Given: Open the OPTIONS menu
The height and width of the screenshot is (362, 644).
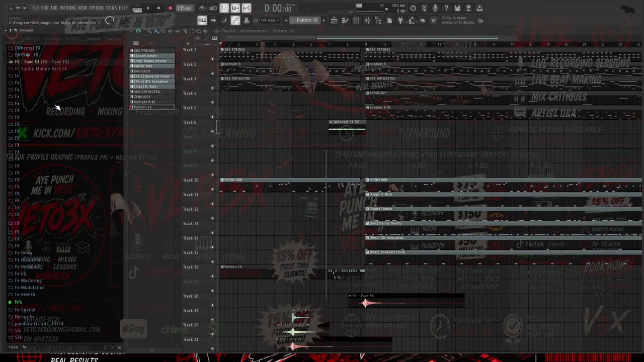Looking at the screenshot, I should coord(96,8).
